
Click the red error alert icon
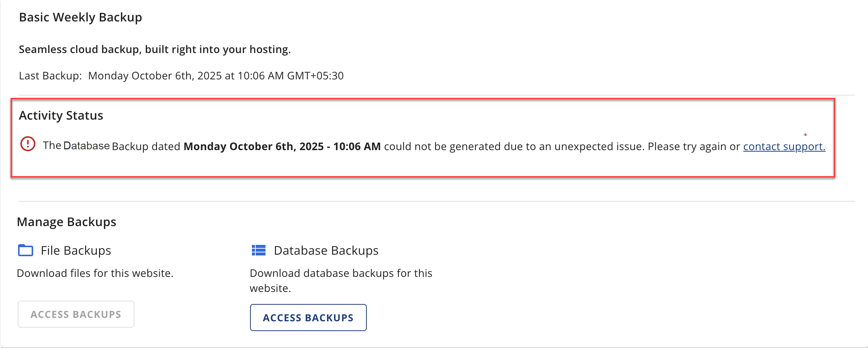pyautogui.click(x=28, y=144)
